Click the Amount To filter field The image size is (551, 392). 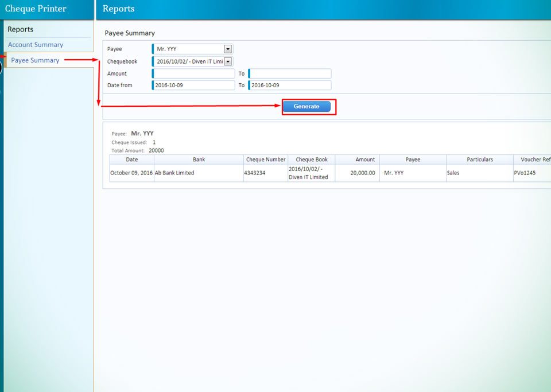click(x=289, y=73)
